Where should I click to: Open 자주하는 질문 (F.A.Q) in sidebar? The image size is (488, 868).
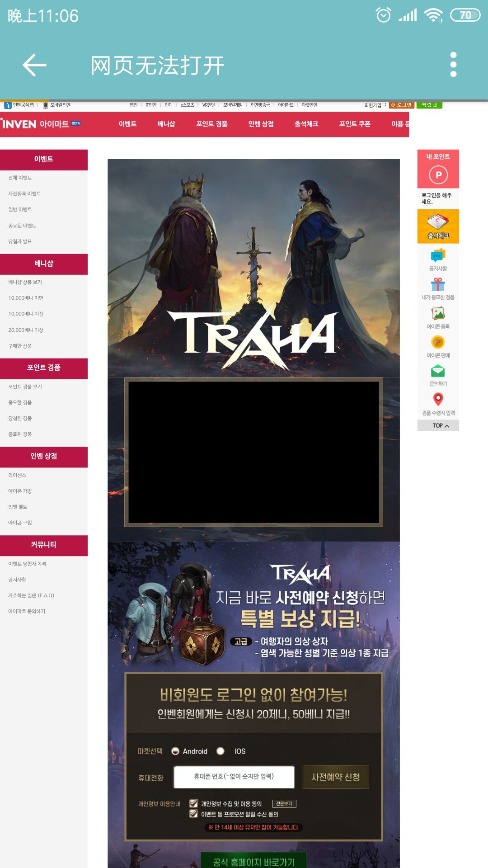pos(31,595)
